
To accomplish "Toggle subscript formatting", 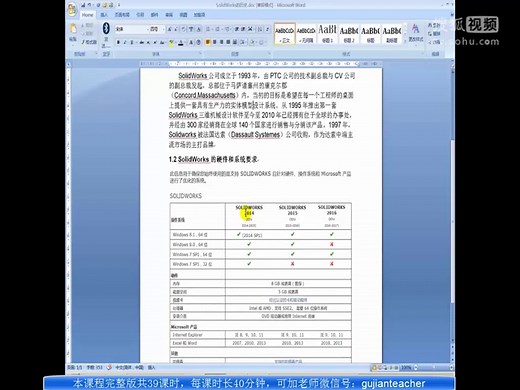I will pyautogui.click(x=148, y=42).
